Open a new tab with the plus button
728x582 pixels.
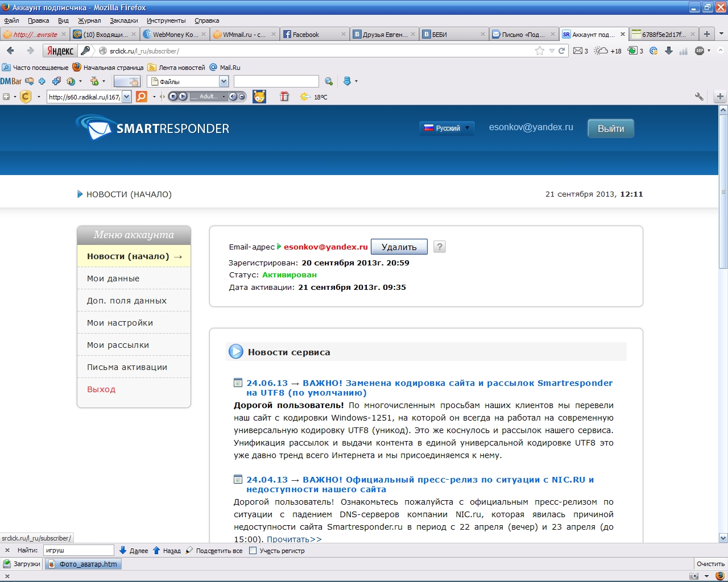click(707, 34)
